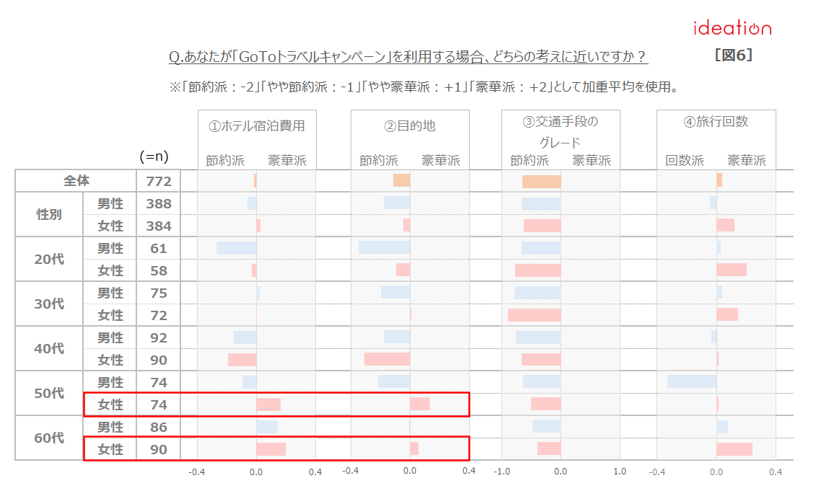Click the 女性 label in the 50代 row

pyautogui.click(x=110, y=404)
